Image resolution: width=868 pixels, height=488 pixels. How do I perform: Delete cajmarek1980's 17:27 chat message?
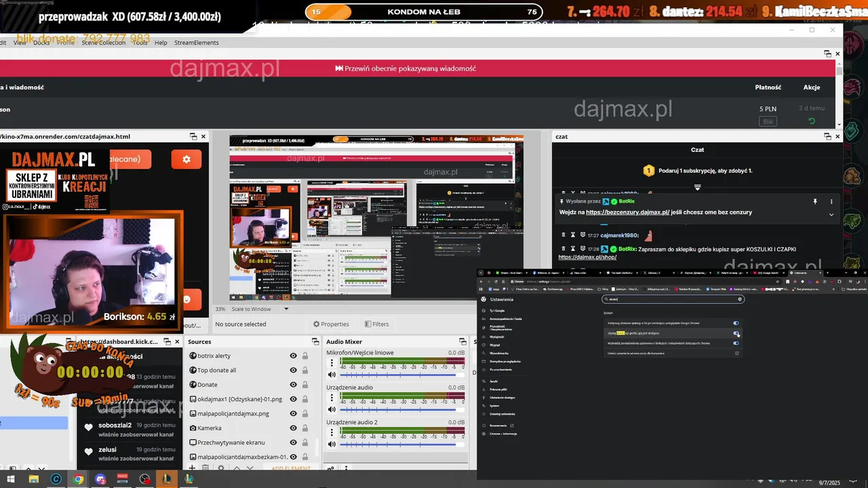[x=563, y=235]
